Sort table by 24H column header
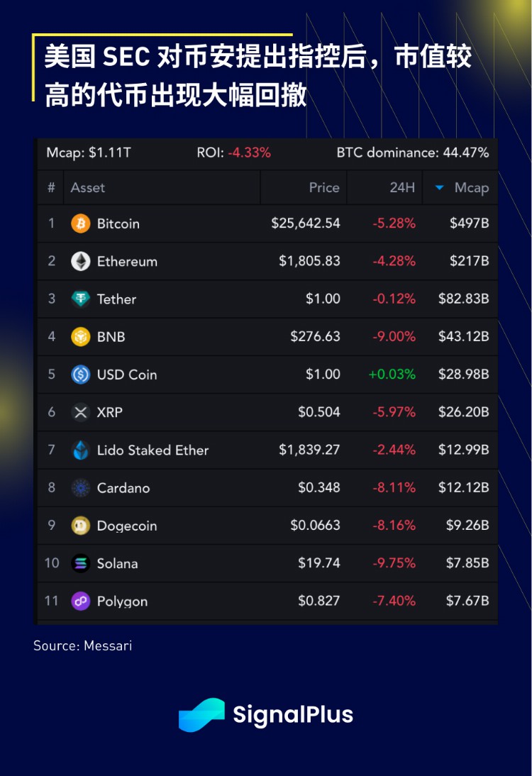 click(402, 188)
